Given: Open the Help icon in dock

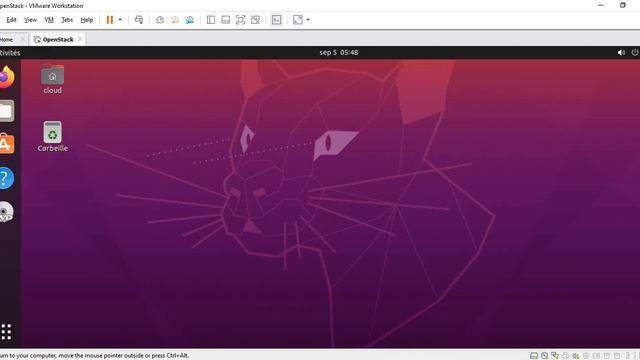Looking at the screenshot, I should pyautogui.click(x=7, y=178).
